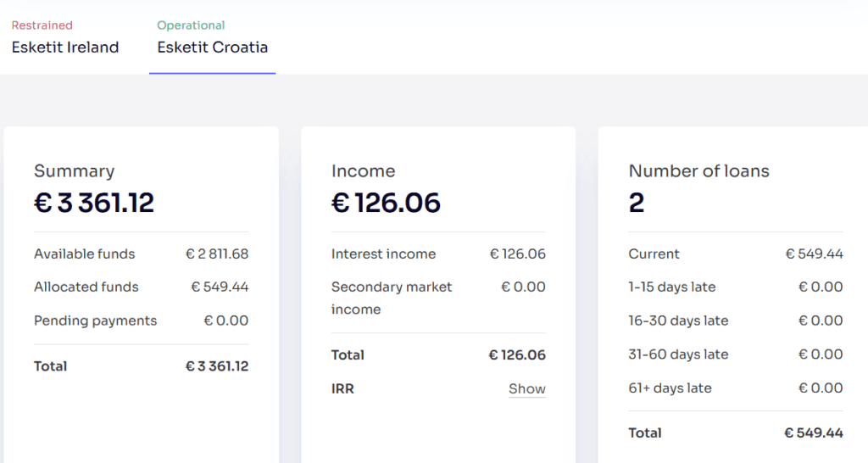Click the Income Total row label

[348, 355]
